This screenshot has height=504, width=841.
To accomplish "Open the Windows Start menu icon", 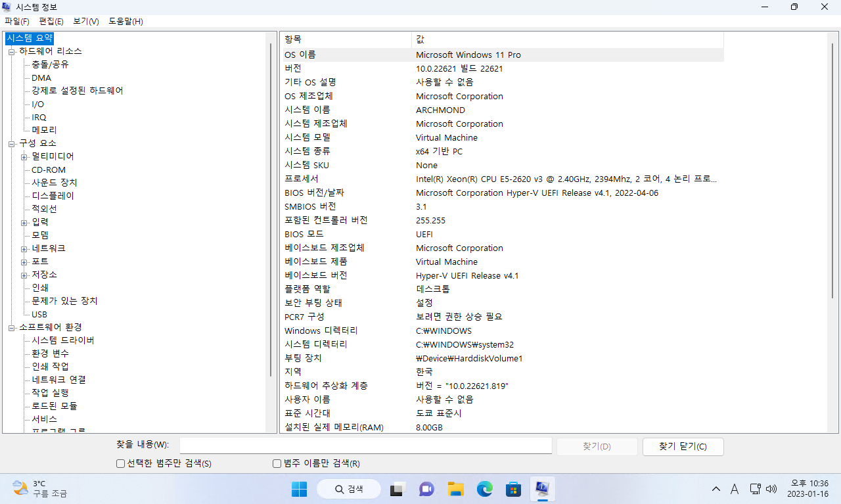I will click(x=299, y=489).
